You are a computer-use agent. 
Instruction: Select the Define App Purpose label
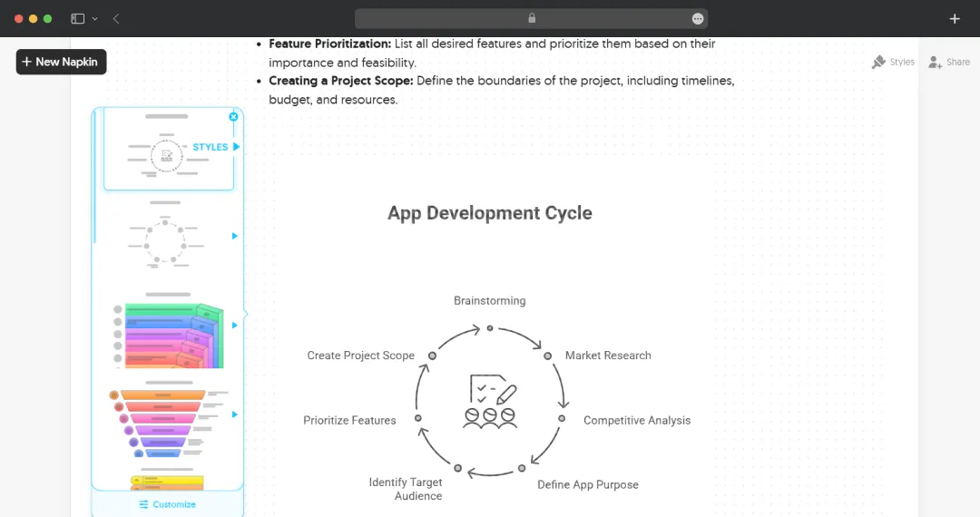[x=587, y=484]
